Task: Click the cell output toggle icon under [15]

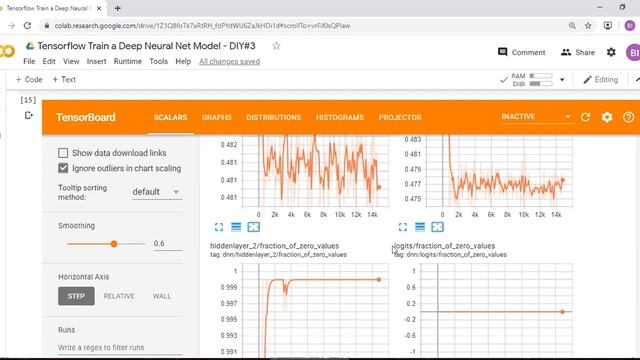Action: pos(29,116)
